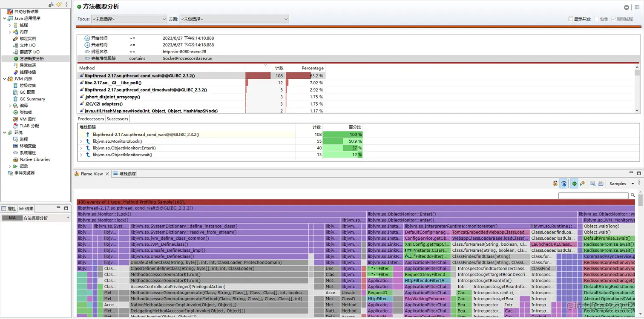Open the 事件浏览器 event browser
This screenshot has height=319, width=644.
click(x=24, y=173)
